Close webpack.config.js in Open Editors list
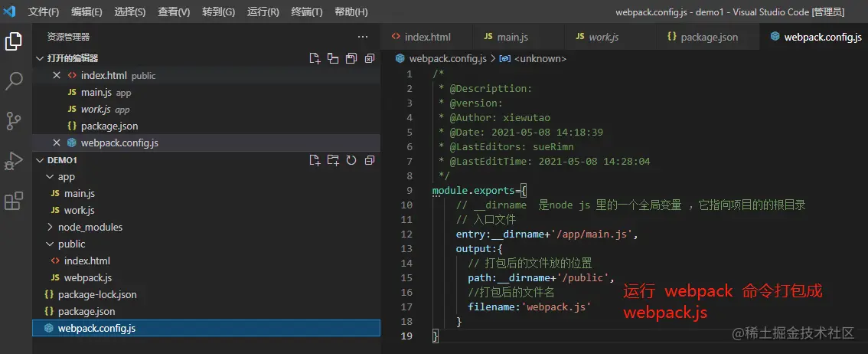The height and width of the screenshot is (354, 868). tap(57, 143)
